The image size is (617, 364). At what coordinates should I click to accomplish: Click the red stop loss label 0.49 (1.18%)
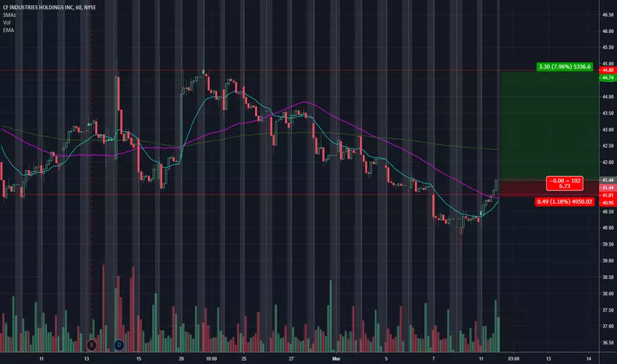(x=564, y=201)
